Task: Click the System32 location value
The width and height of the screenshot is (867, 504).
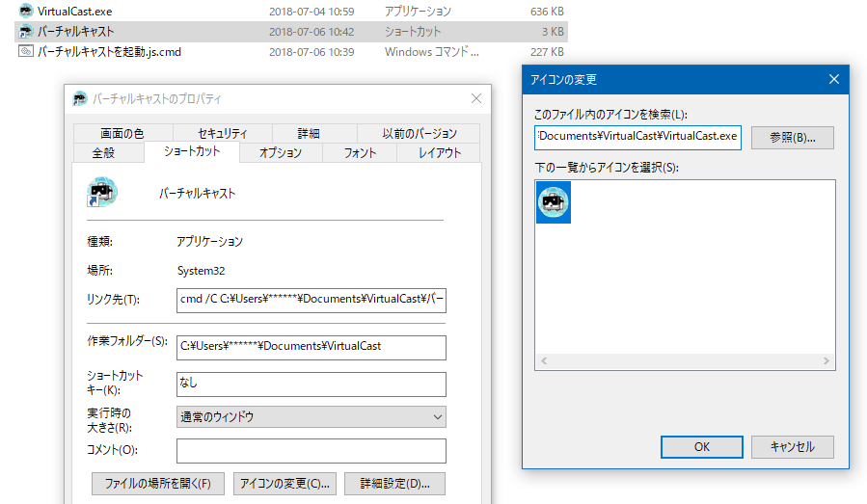Action: click(x=202, y=271)
